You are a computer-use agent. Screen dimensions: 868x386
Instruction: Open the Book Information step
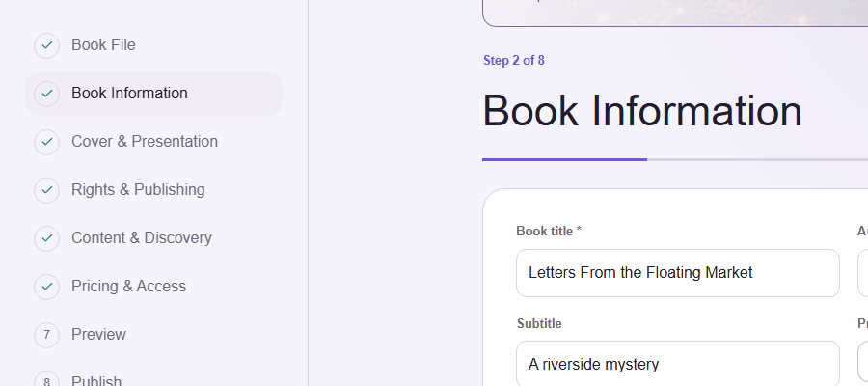(153, 94)
